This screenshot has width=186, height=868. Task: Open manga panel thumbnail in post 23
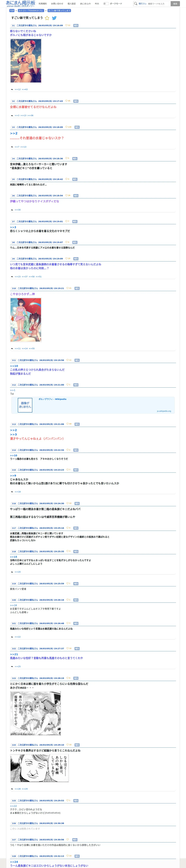[x=35, y=713]
